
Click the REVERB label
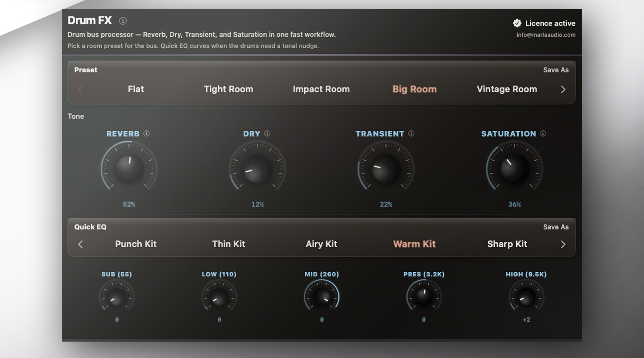coord(123,134)
